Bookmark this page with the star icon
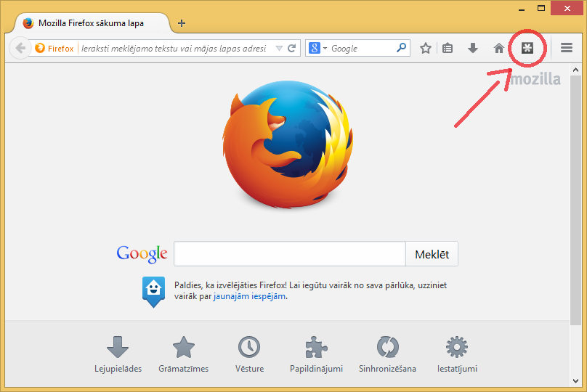 [425, 48]
